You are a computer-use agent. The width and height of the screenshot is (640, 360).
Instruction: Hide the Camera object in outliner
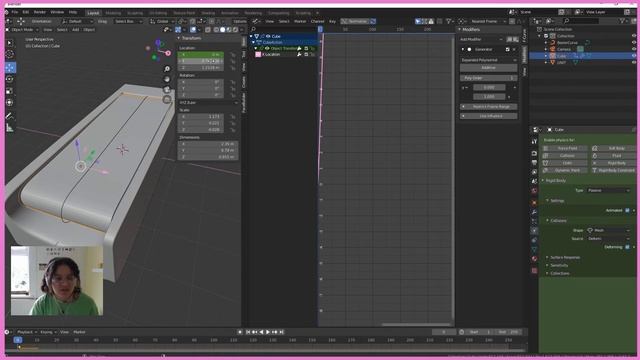pyautogui.click(x=634, y=49)
